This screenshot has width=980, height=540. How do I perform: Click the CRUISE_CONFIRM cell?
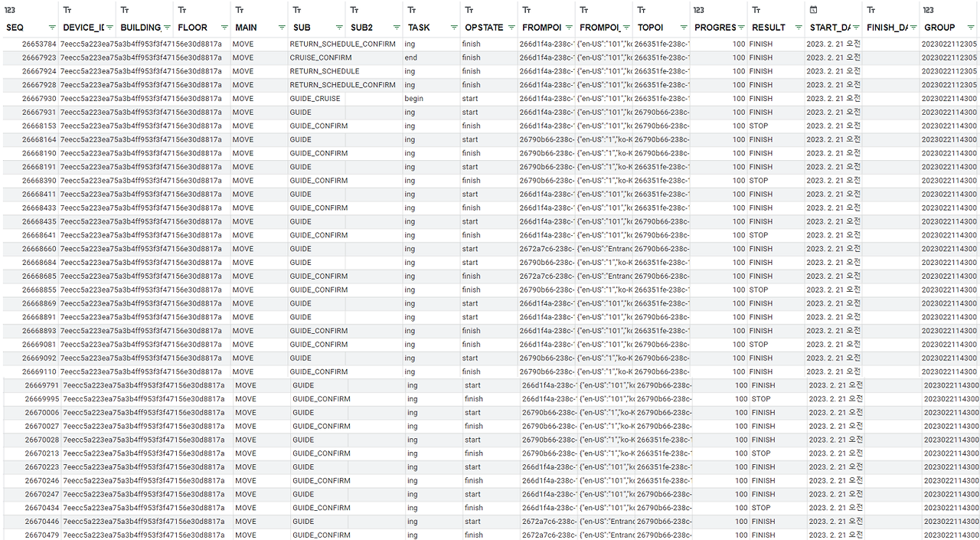(321, 57)
